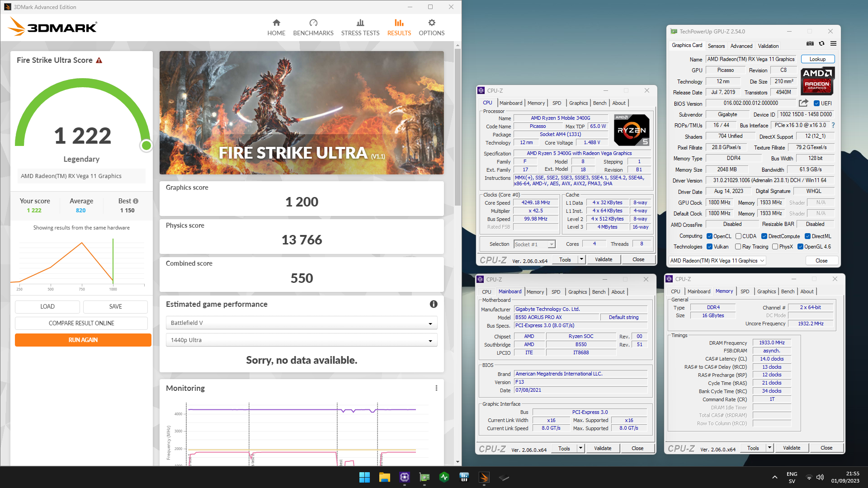The width and height of the screenshot is (868, 488).
Task: Open Graphics tab in CPU-Z Memory window
Action: click(766, 291)
